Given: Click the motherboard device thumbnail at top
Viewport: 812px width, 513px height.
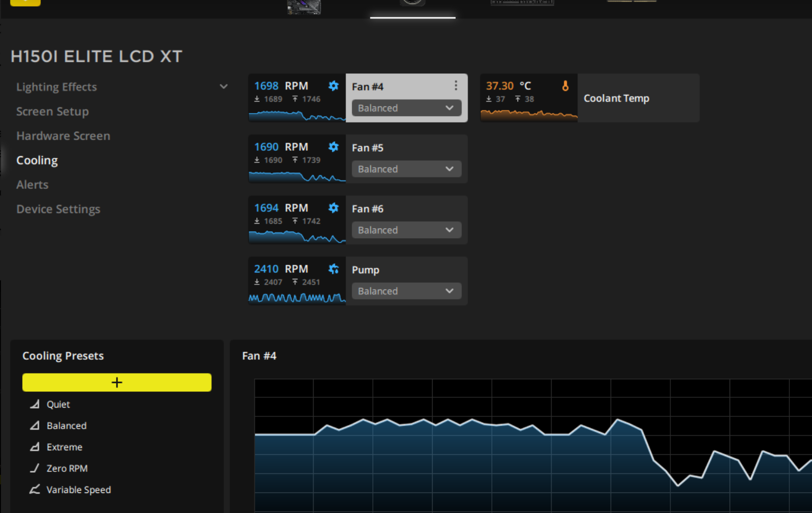Looking at the screenshot, I should [x=304, y=7].
